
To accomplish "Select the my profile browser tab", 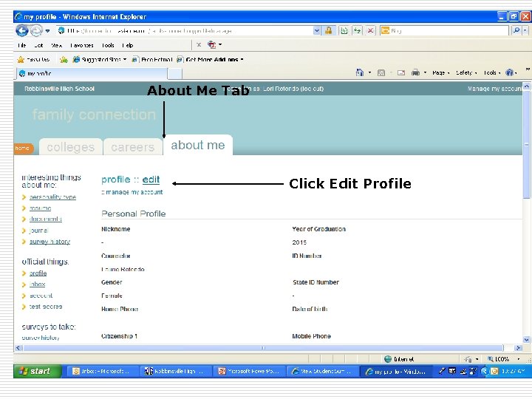I will [92, 73].
